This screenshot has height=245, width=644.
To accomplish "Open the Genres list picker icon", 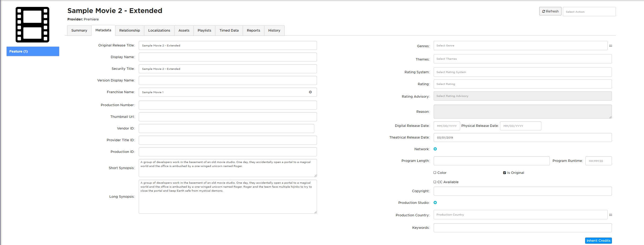I will [x=611, y=46].
